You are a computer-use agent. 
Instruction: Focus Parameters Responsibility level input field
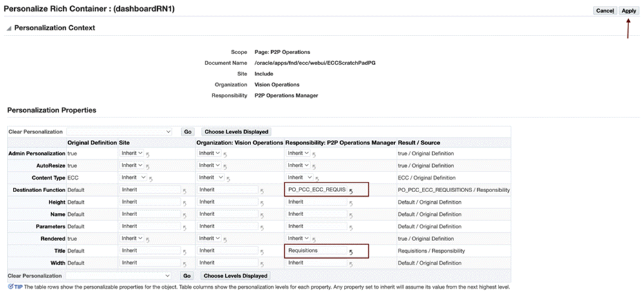pyautogui.click(x=316, y=226)
